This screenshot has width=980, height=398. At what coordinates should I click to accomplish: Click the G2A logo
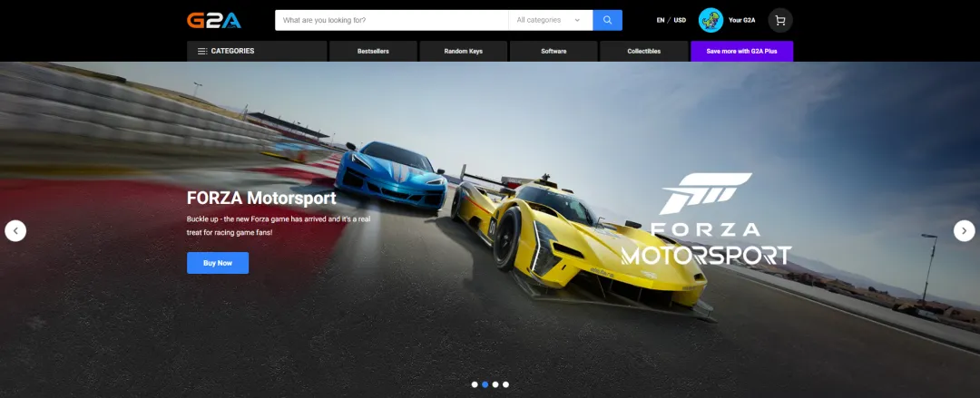[214, 20]
